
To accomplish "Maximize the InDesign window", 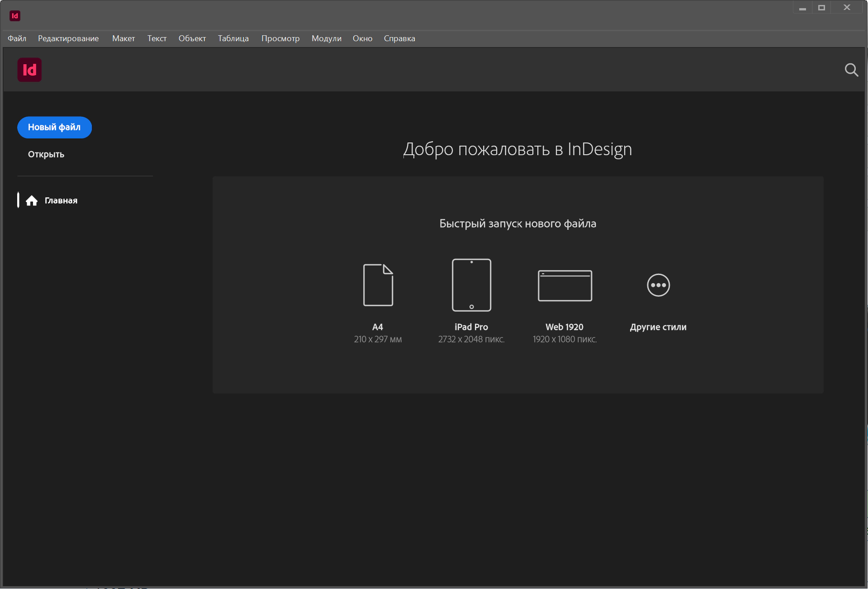I will pos(821,8).
